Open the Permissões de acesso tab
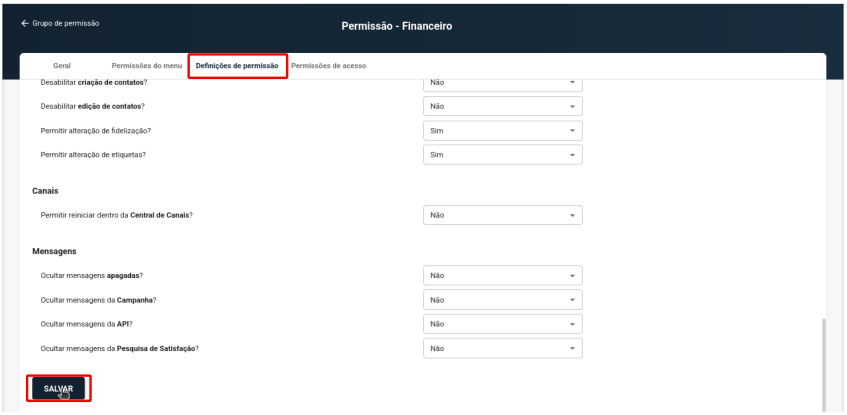 click(329, 66)
